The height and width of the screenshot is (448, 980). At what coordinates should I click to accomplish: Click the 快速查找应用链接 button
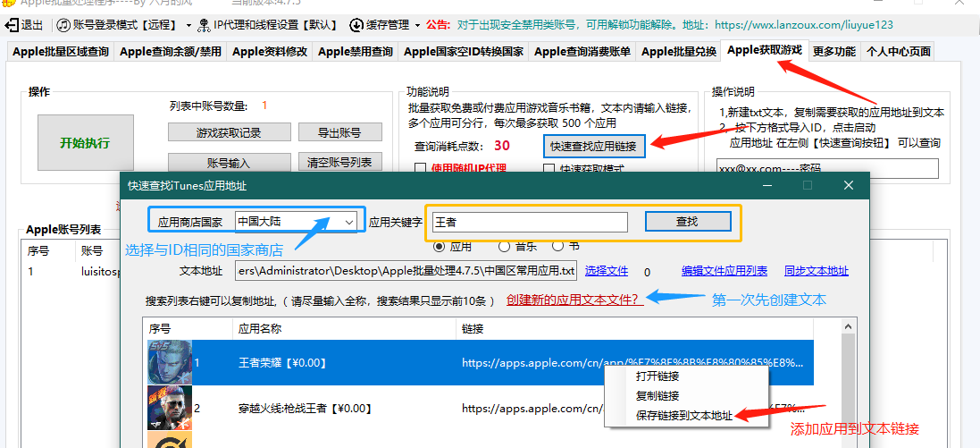pyautogui.click(x=593, y=147)
